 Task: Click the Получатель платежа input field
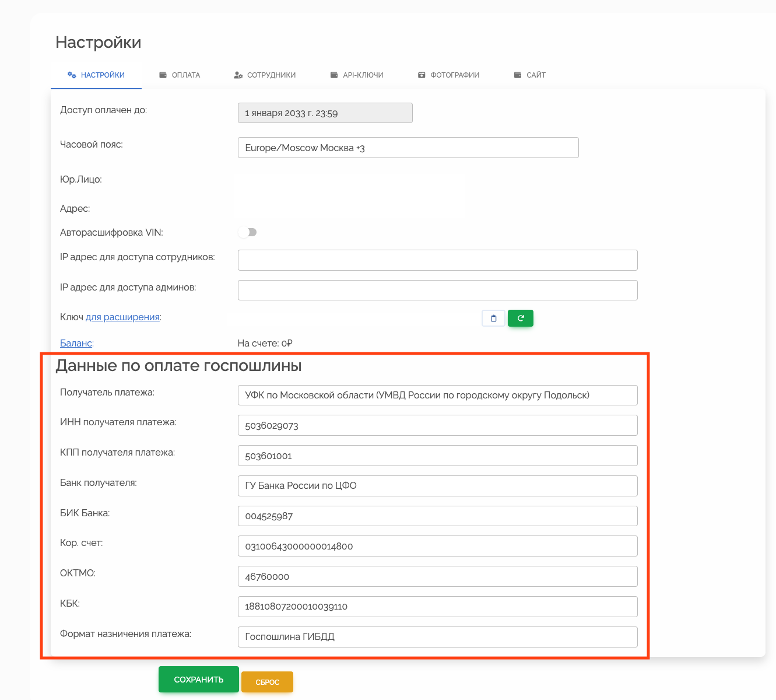pyautogui.click(x=438, y=395)
